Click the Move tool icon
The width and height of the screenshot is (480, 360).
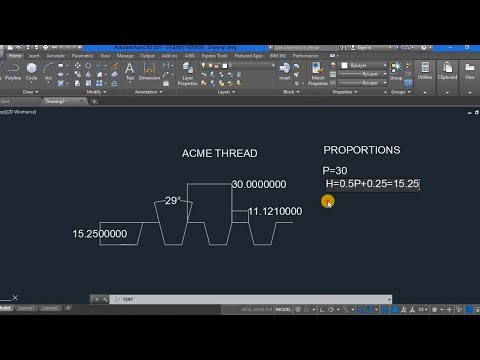click(77, 66)
